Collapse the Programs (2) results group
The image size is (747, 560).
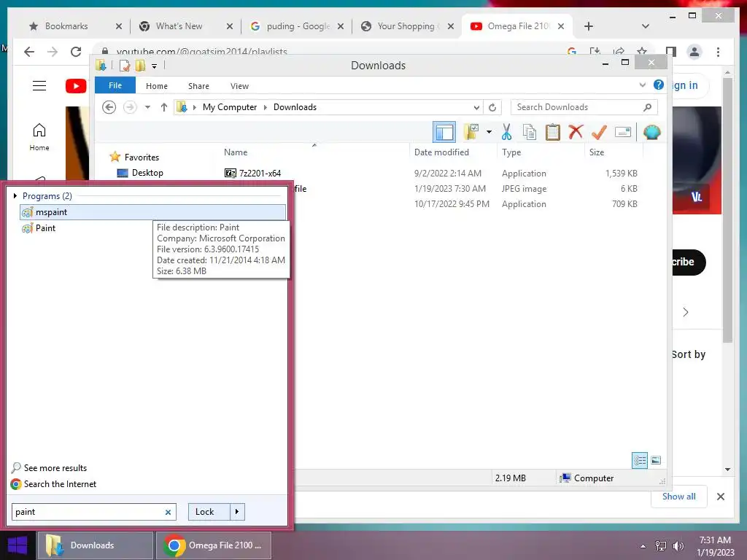15,195
